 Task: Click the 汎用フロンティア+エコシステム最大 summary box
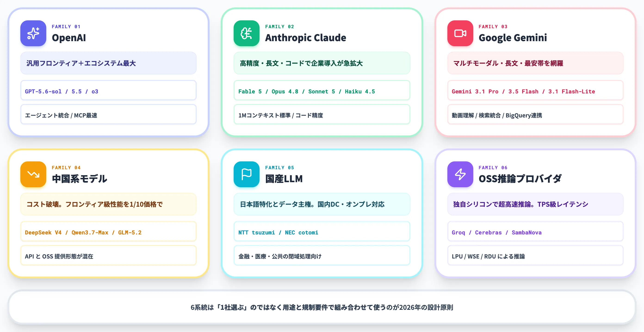[x=108, y=63]
